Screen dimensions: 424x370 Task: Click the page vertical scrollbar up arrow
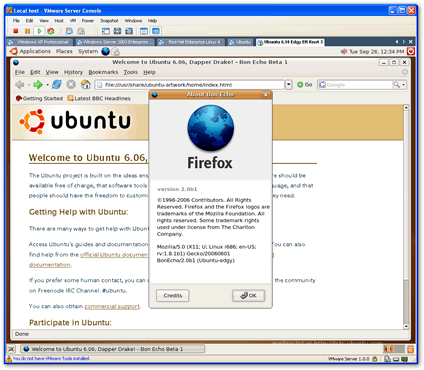pyautogui.click(x=406, y=108)
